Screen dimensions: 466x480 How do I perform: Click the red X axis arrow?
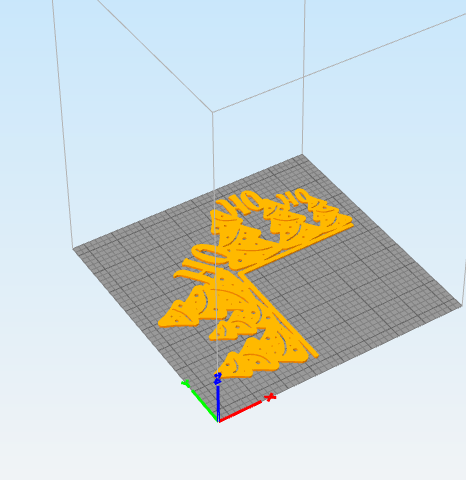(x=240, y=412)
